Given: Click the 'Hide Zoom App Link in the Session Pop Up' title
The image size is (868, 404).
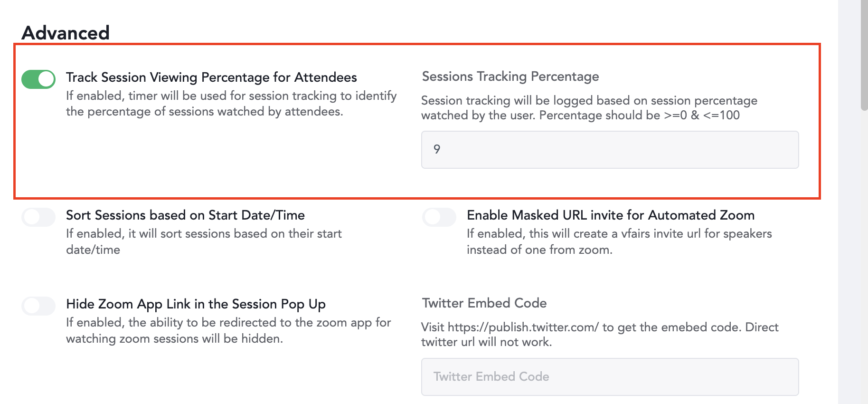Looking at the screenshot, I should tap(196, 304).
